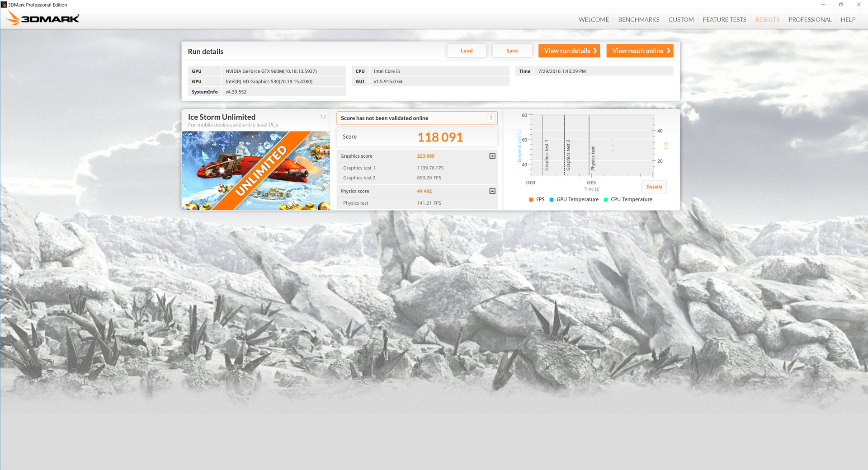Click the run time 7/29/2016 1:45:29 PM
The height and width of the screenshot is (470, 868).
click(604, 71)
